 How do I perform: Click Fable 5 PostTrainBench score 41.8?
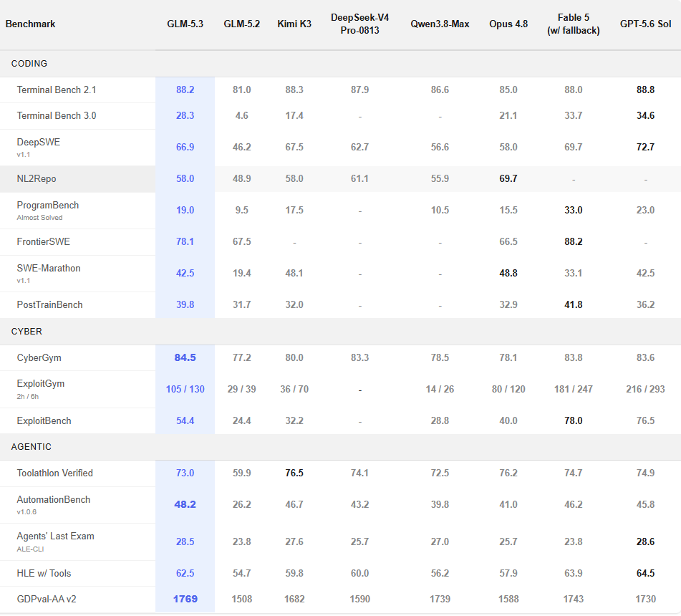pos(574,304)
